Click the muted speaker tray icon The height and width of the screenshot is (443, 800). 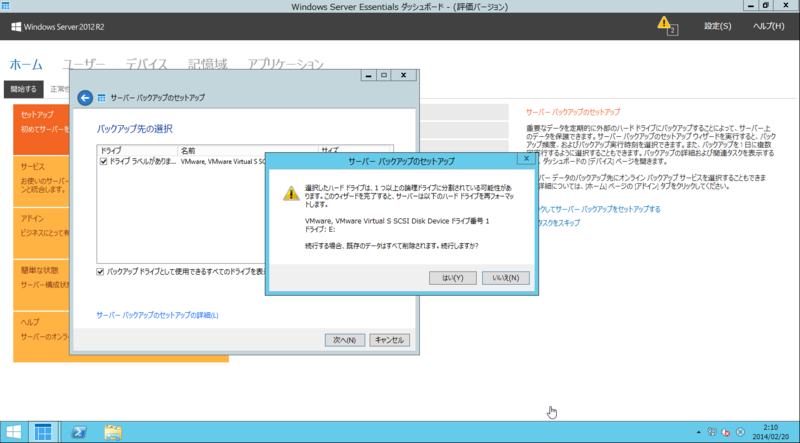click(x=726, y=432)
